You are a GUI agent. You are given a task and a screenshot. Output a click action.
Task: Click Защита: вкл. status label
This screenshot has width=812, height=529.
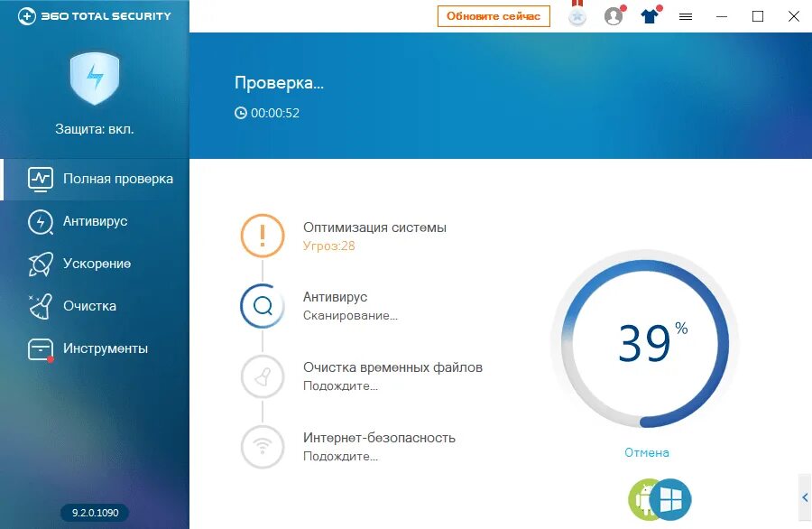[95, 129]
